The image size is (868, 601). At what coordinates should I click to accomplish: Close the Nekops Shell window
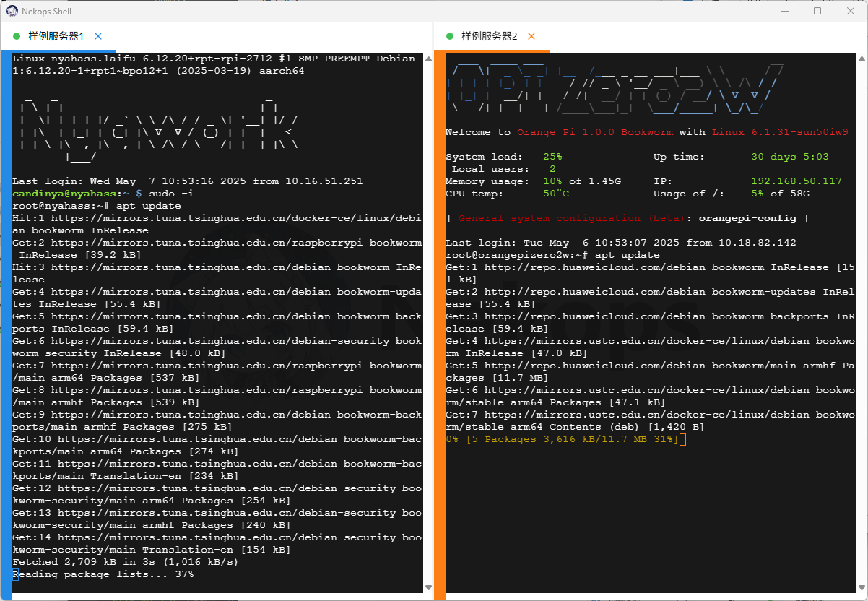(x=851, y=12)
